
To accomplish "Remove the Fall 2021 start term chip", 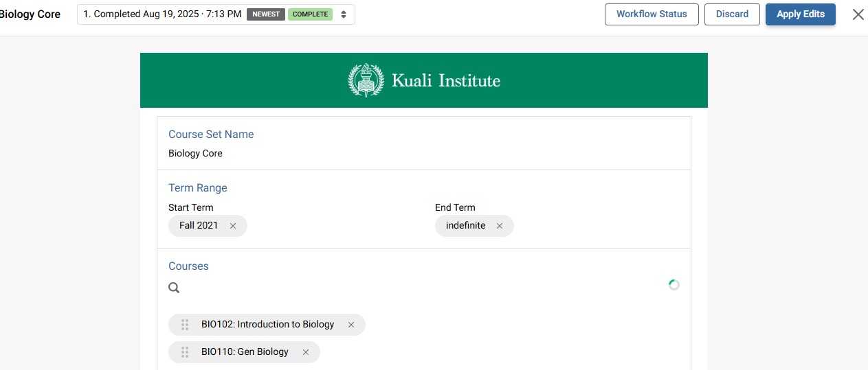I will click(233, 226).
